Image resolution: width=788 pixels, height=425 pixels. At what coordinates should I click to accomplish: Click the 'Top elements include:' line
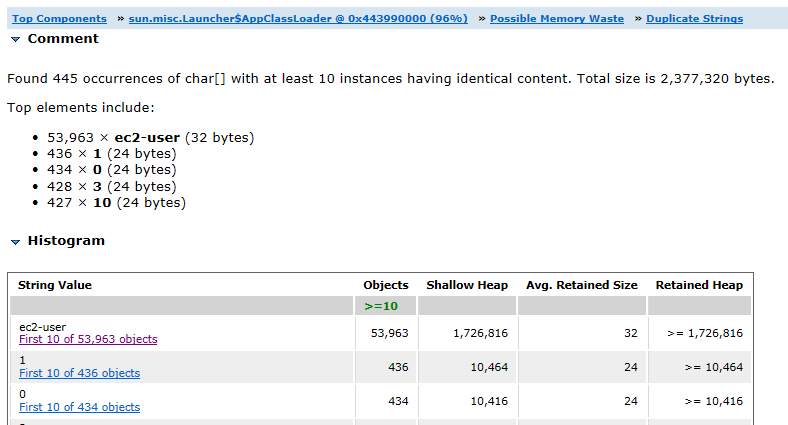[81, 108]
